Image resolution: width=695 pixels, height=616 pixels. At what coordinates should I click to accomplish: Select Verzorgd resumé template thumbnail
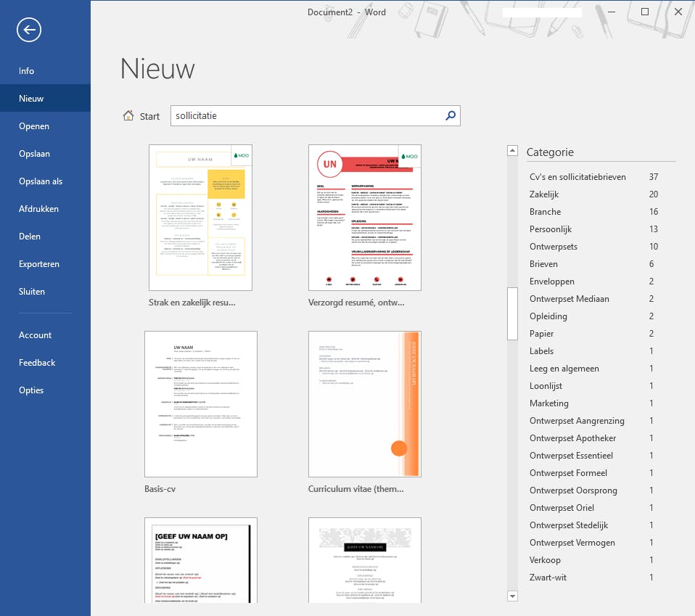click(365, 218)
